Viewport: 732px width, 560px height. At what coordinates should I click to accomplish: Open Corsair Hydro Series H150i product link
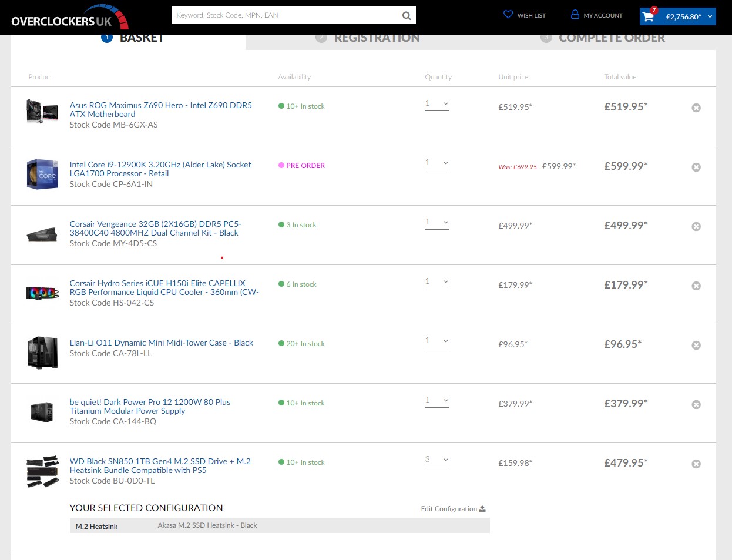click(164, 288)
